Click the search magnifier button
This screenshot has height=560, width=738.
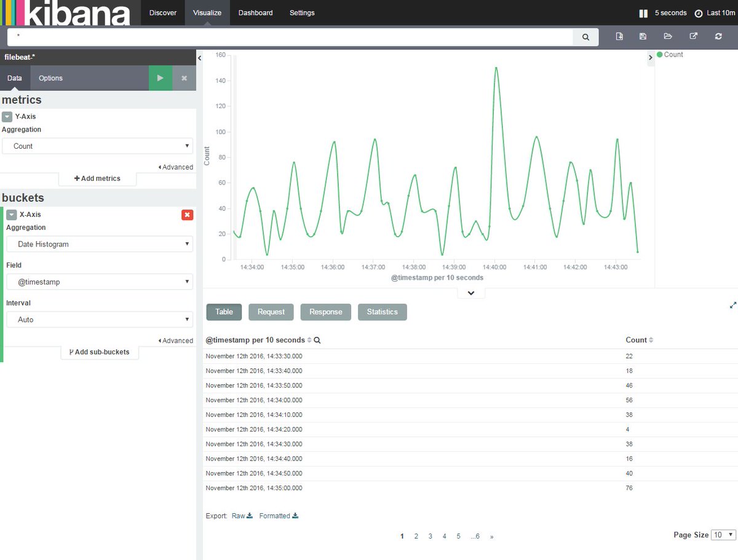[585, 37]
